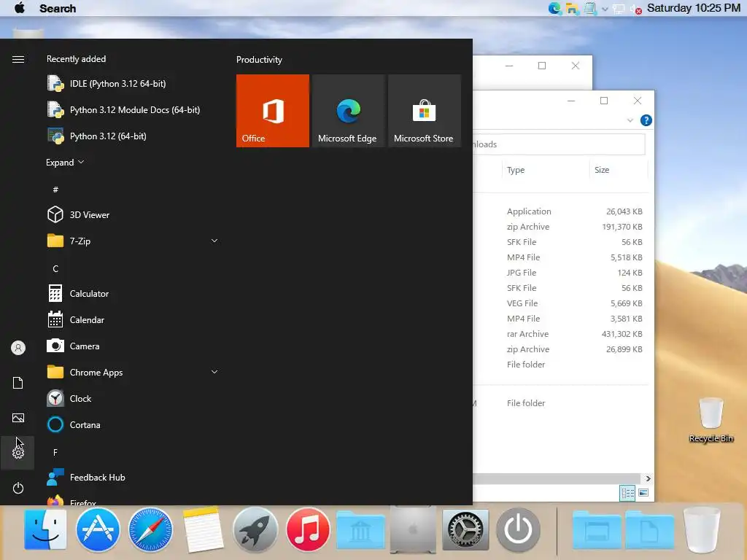Screen dimensions: 747x560
Task: Select the VEG File row
Action: point(561,303)
